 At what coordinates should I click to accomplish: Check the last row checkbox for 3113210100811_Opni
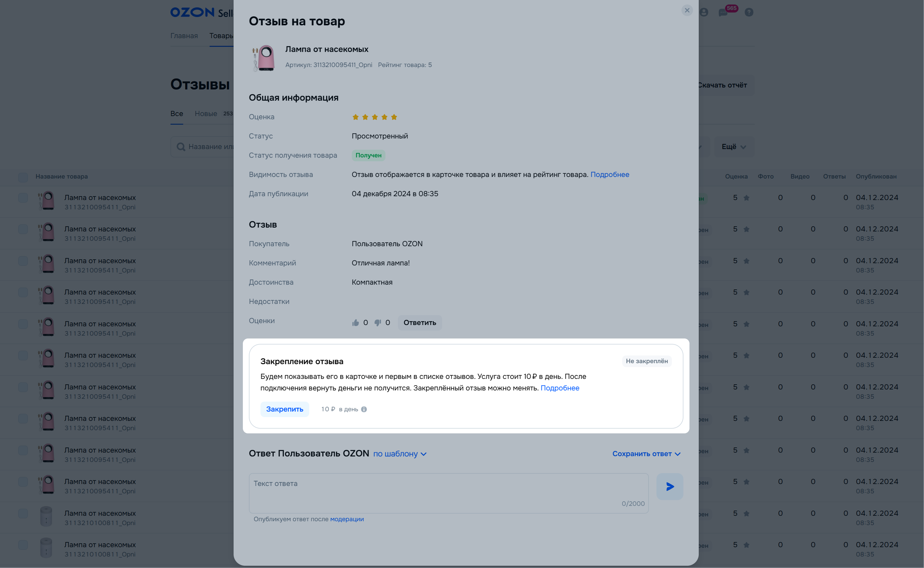[23, 545]
